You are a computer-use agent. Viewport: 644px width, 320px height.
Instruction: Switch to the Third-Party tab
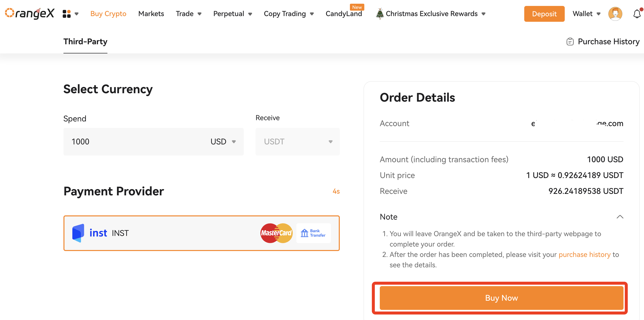point(85,42)
